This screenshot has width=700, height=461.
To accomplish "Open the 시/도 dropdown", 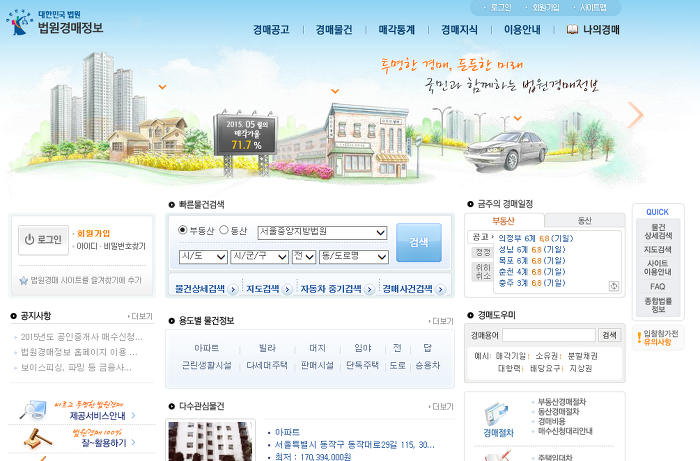I will tap(203, 257).
